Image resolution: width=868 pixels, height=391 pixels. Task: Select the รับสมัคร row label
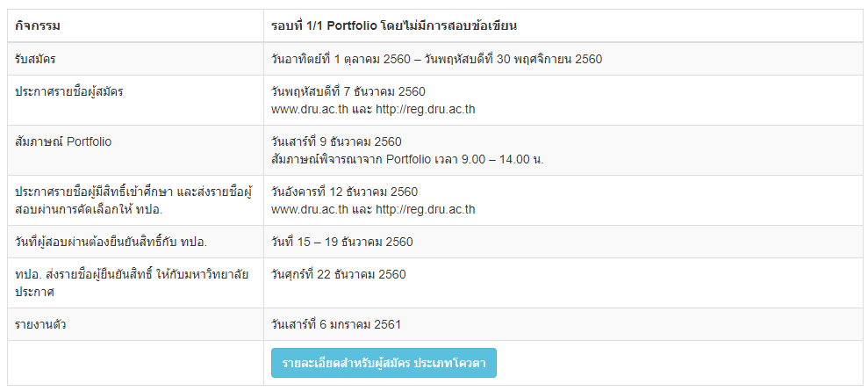[35, 59]
